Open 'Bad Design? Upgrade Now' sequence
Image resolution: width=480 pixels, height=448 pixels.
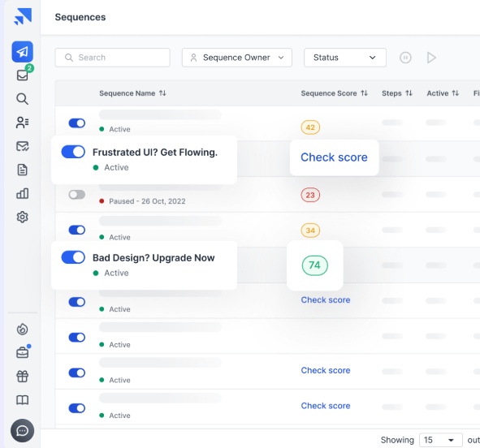click(154, 258)
